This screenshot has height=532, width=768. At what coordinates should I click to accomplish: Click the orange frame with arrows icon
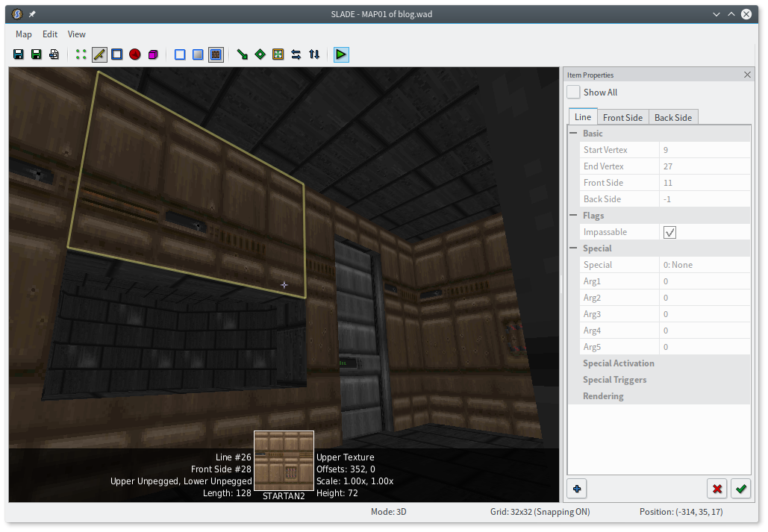[x=278, y=54]
